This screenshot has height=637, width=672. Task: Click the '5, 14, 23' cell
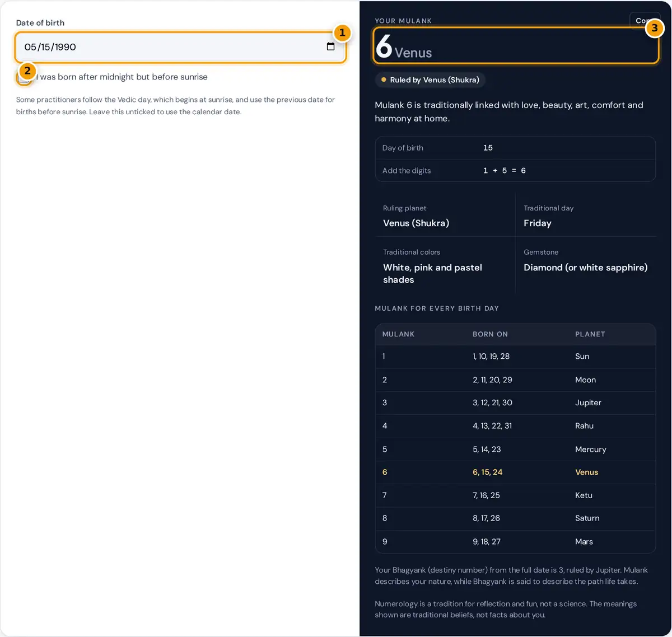(x=487, y=449)
